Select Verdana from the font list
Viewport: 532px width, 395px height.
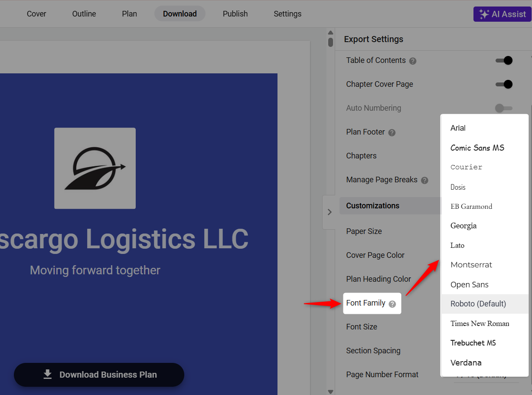coord(484,362)
